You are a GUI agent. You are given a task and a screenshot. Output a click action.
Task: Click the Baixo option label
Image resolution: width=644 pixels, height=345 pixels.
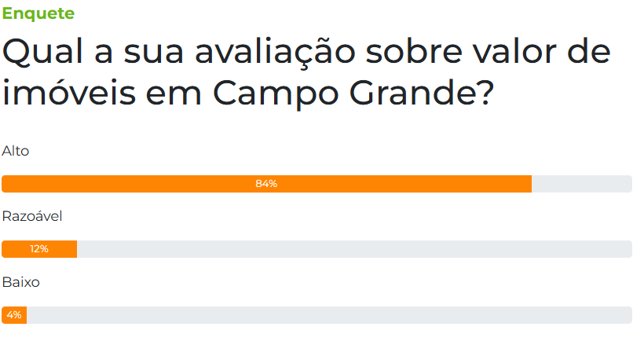coord(21,282)
